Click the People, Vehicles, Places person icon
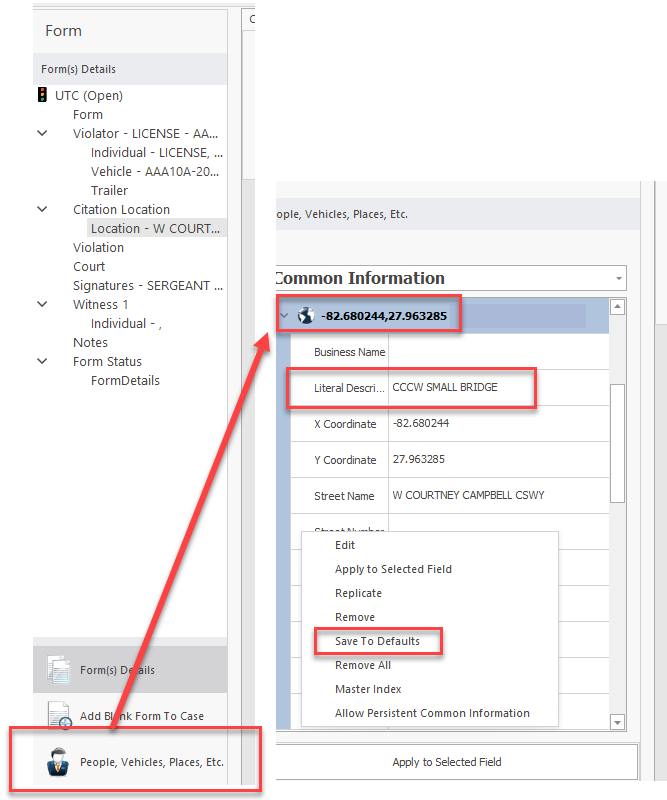This screenshot has height=800, width=667. coord(58,763)
